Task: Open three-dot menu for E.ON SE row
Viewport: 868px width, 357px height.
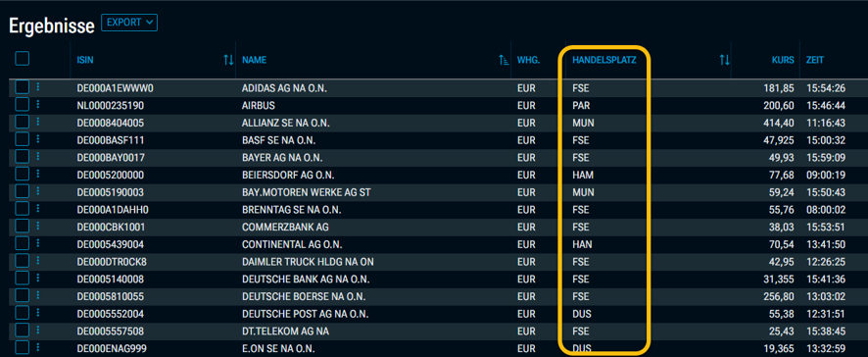Action: pos(38,347)
